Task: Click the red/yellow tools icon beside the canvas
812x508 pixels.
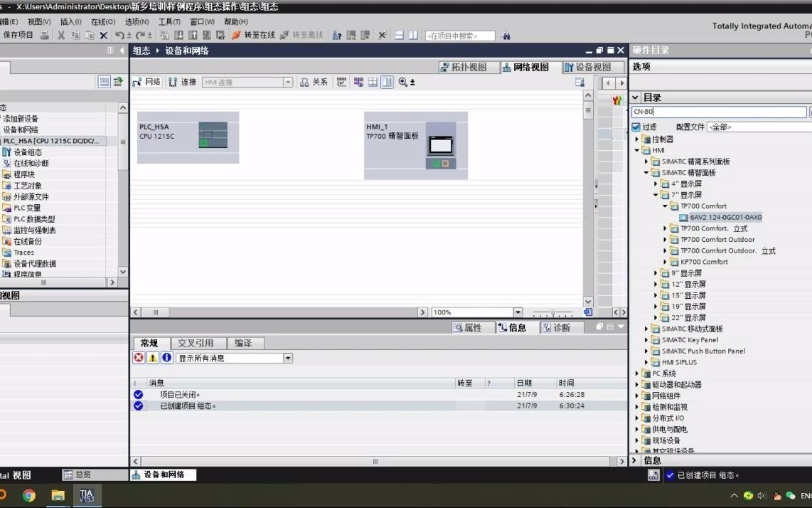Action: (616, 100)
